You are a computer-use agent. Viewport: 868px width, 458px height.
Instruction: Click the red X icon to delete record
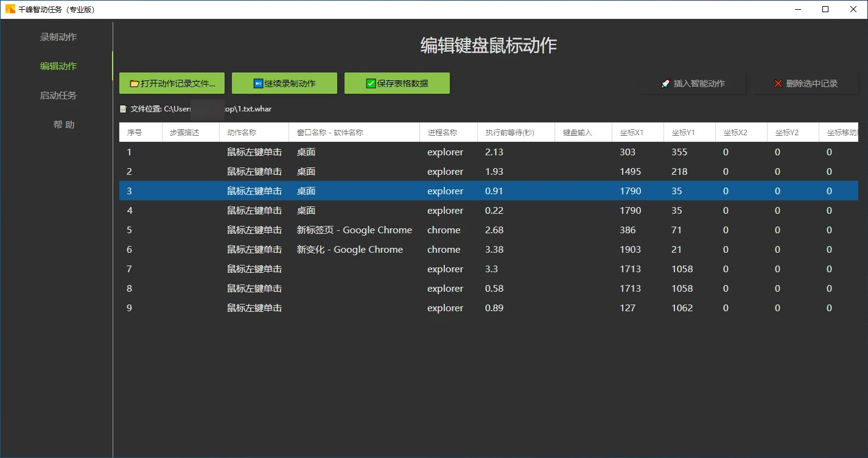click(x=778, y=83)
